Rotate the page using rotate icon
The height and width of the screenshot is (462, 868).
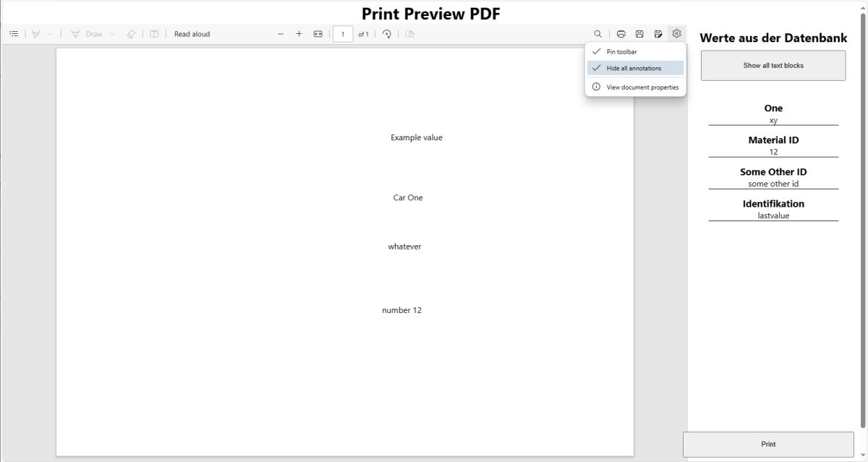point(387,34)
